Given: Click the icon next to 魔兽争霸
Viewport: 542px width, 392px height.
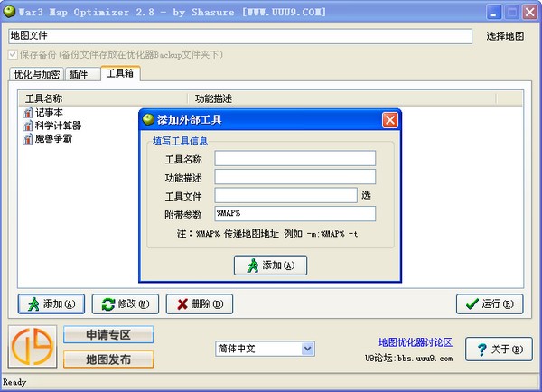Looking at the screenshot, I should point(28,139).
